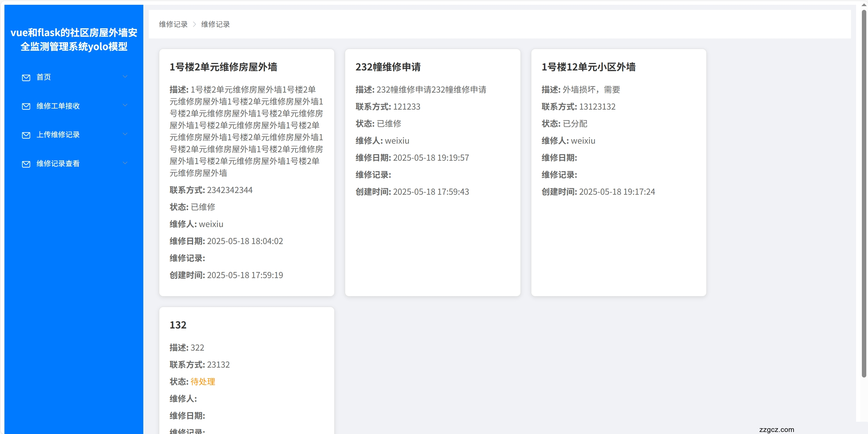Expand the 上传维修记录 submenu arrow
This screenshot has width=868, height=434.
tap(125, 134)
